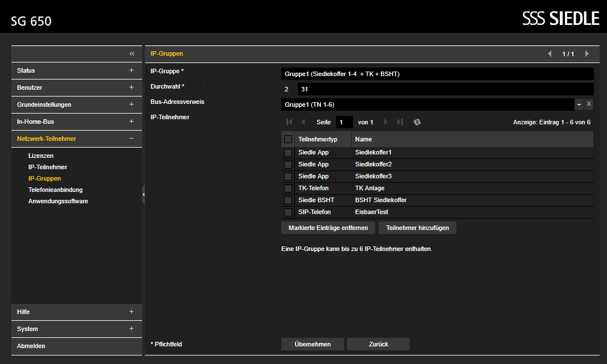
Task: Tick checkbox for Siedlekoffer1 row
Action: [x=288, y=152]
